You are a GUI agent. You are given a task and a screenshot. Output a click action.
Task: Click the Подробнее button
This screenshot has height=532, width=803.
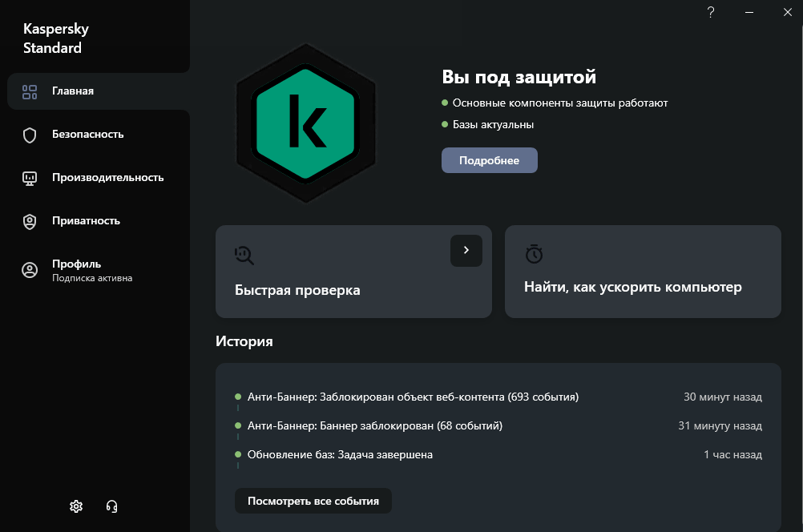[489, 160]
